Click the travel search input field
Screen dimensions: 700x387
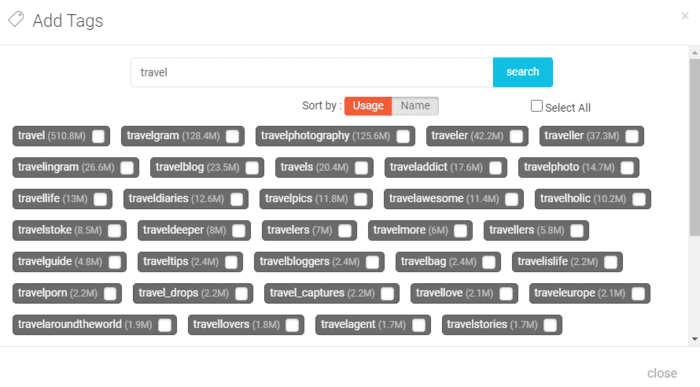click(x=312, y=72)
